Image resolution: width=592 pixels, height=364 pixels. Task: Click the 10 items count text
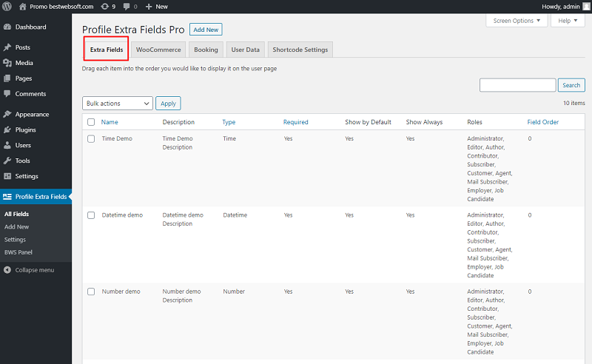(x=574, y=103)
